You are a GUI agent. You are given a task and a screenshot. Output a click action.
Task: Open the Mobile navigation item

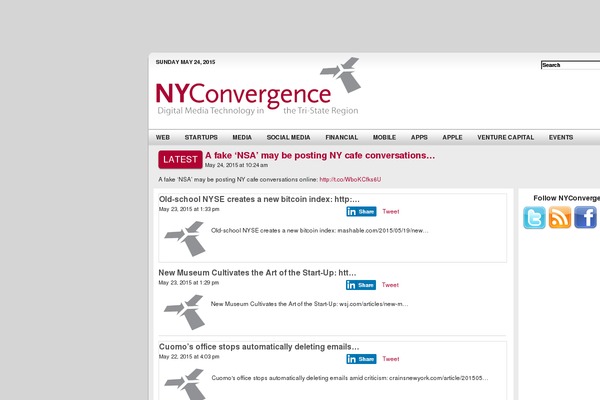(x=384, y=137)
